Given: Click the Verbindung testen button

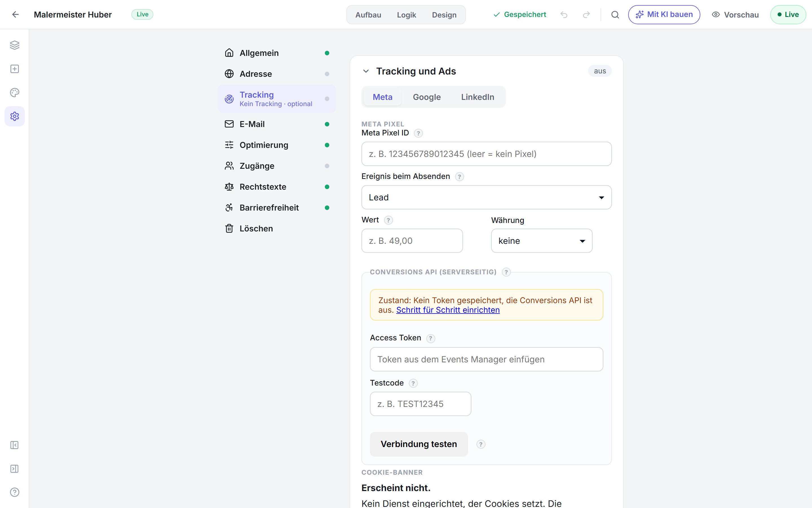Looking at the screenshot, I should (x=419, y=444).
